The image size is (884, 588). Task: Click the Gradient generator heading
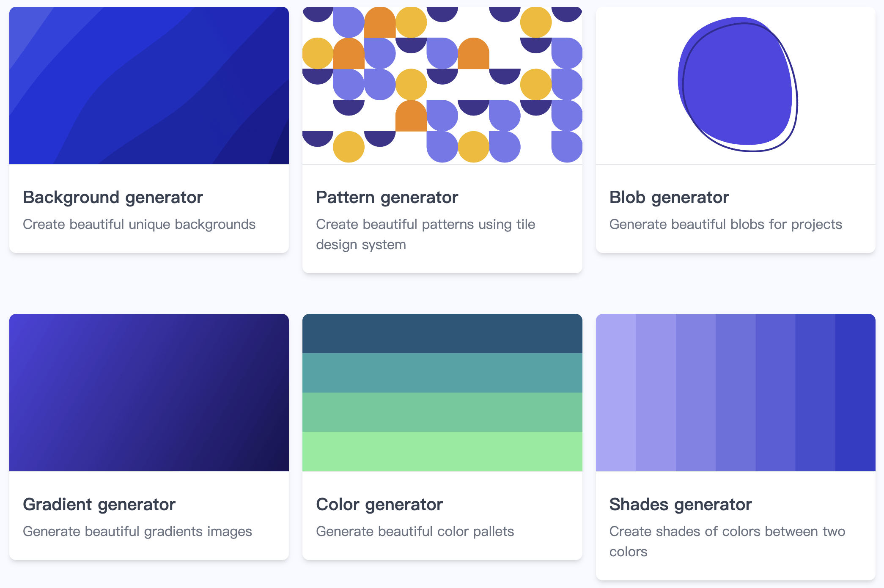pos(99,505)
